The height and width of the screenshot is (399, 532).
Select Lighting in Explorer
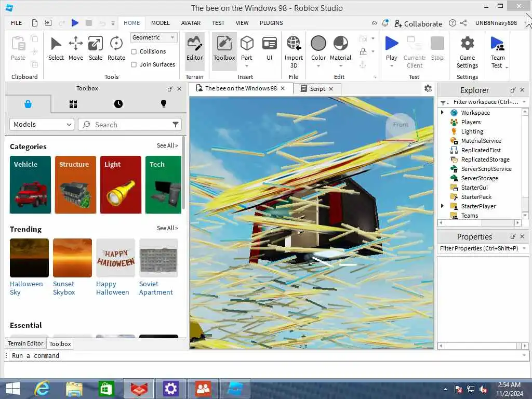point(472,131)
